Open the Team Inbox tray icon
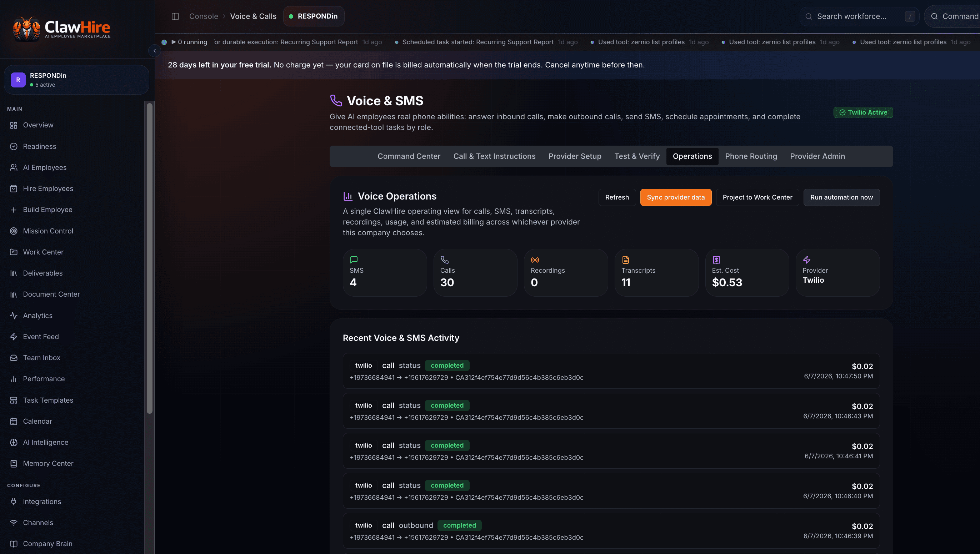980x554 pixels. [x=14, y=358]
